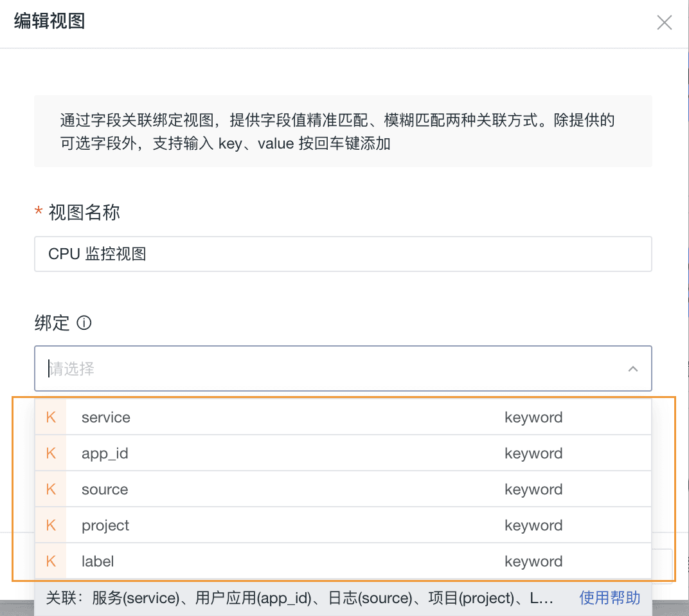Close the 编辑视图 dialog
Image resolution: width=689 pixels, height=616 pixels.
click(664, 23)
